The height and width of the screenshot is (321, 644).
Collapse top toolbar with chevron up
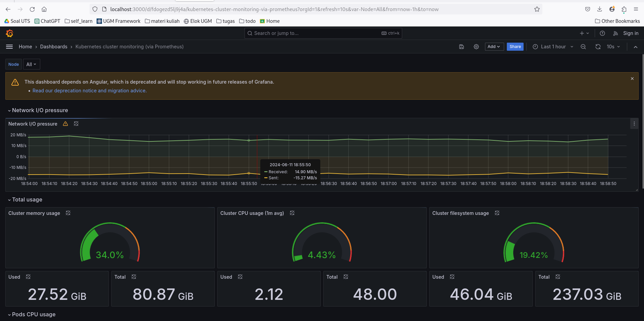[x=636, y=47]
